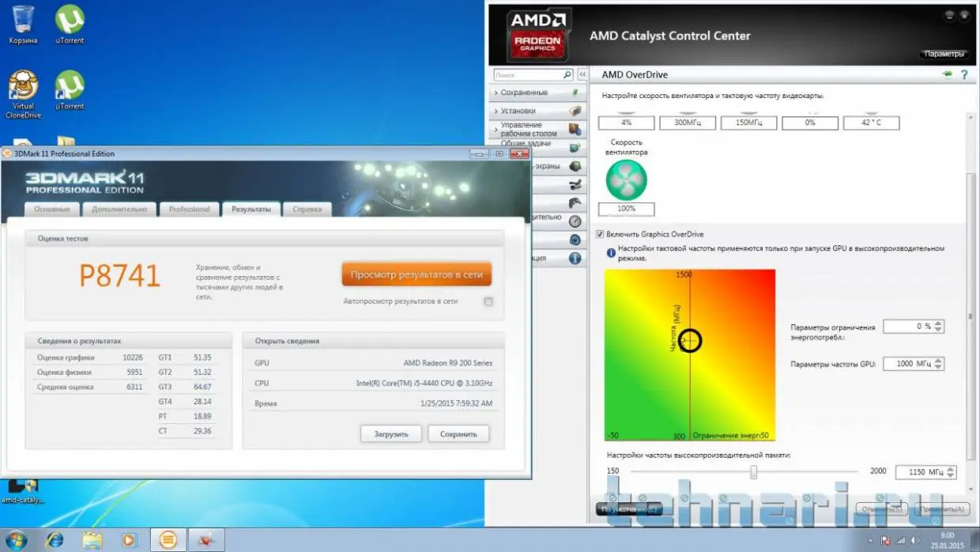The width and height of the screenshot is (980, 552).
Task: Click the circle marker on the OverDrive graph
Action: coord(690,340)
